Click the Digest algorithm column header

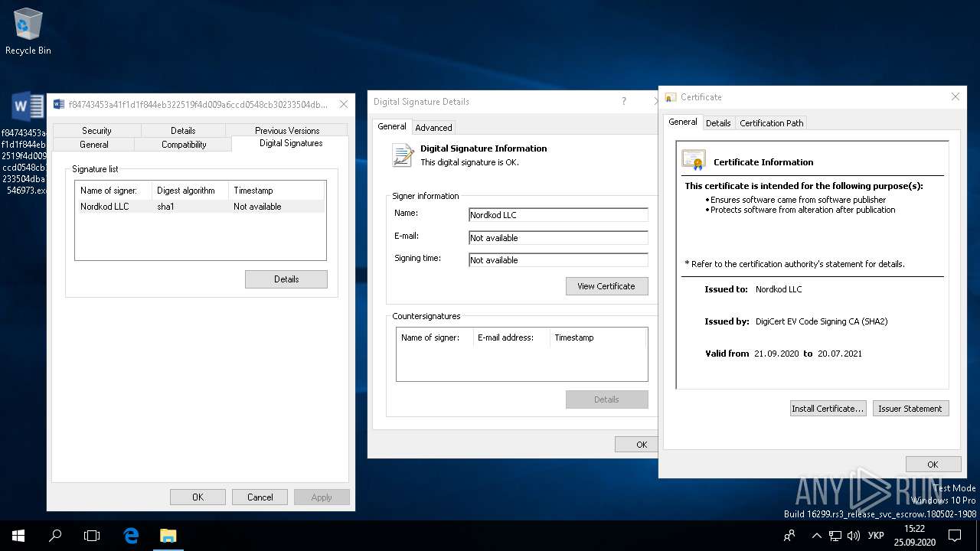point(191,191)
